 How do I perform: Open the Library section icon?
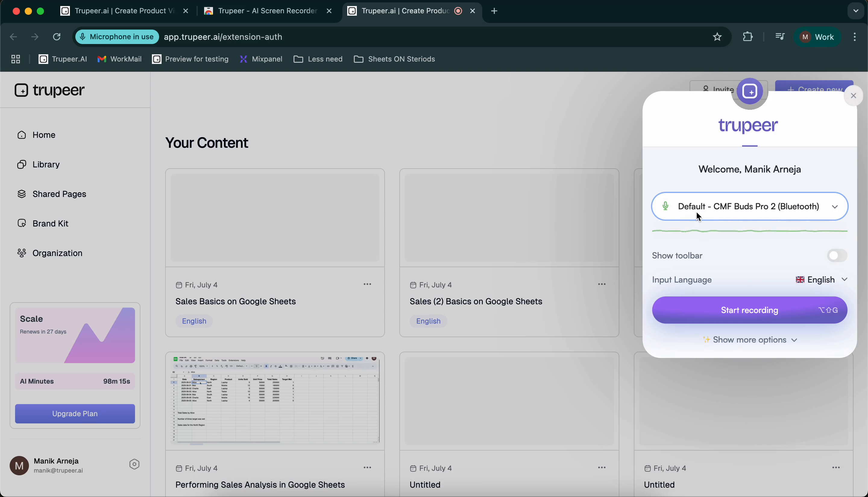pyautogui.click(x=21, y=164)
